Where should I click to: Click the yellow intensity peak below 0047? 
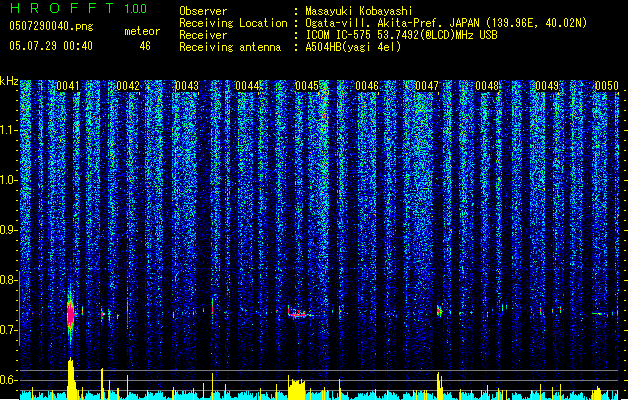[440, 386]
